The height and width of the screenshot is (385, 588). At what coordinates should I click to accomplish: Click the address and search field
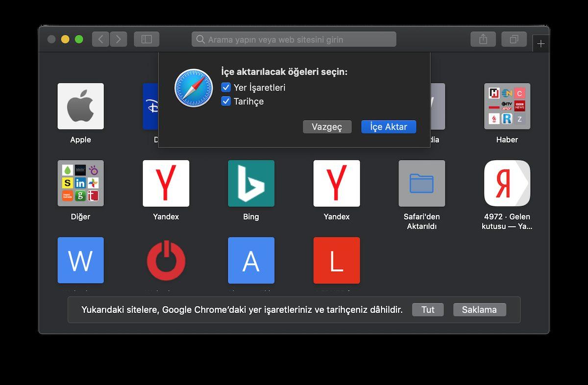click(294, 39)
